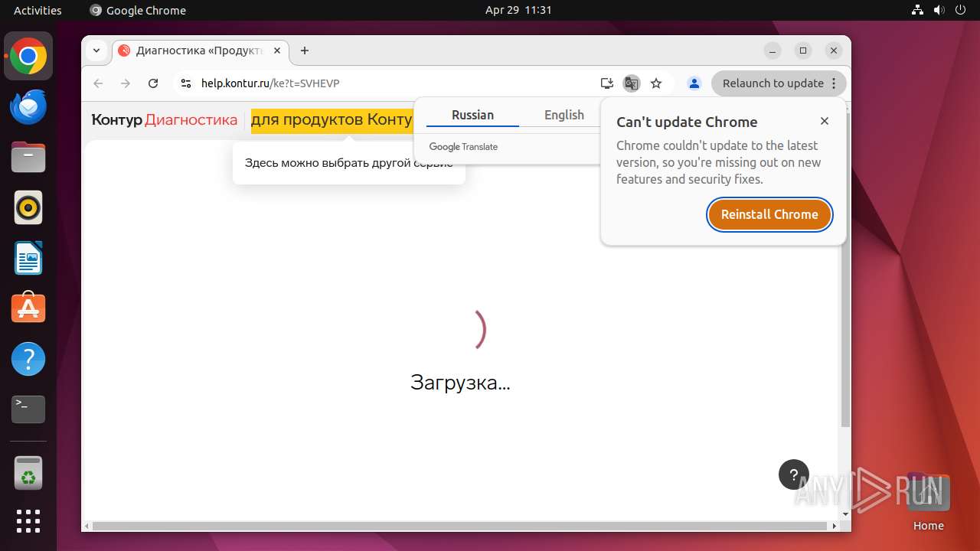980x551 pixels.
Task: Open LibreOffice Writer from the dock
Action: click(28, 259)
